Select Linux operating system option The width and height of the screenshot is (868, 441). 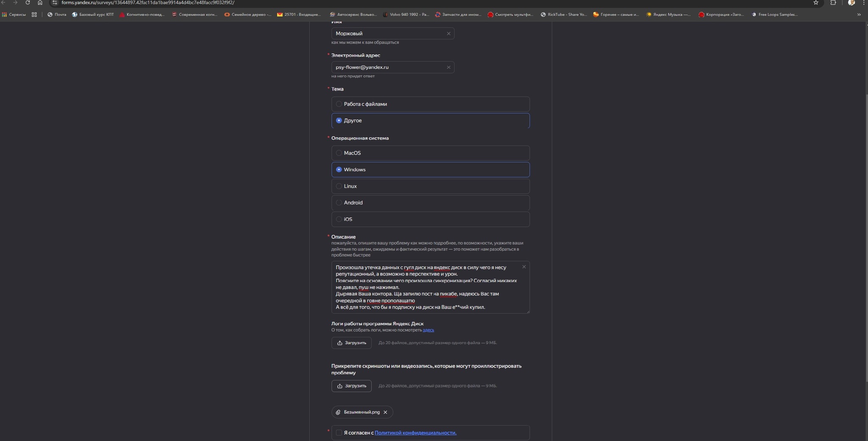(339, 186)
